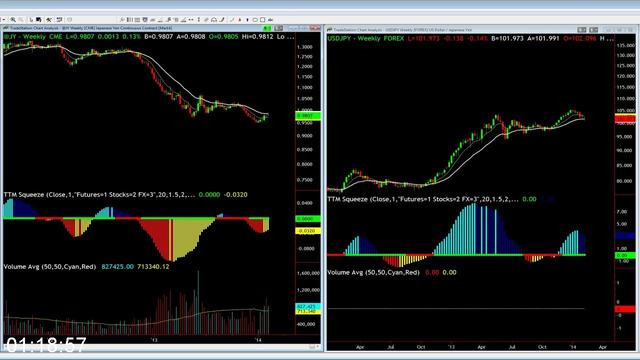Screen dimensions: 640x360
Task: Click 7.00 on USDJPY squeeze axis
Action: coord(622,211)
